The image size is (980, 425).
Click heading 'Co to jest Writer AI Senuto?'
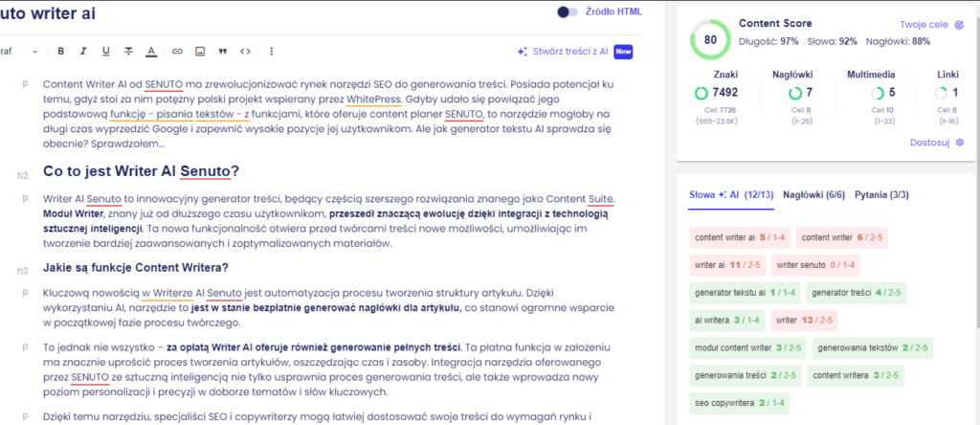[x=141, y=170]
